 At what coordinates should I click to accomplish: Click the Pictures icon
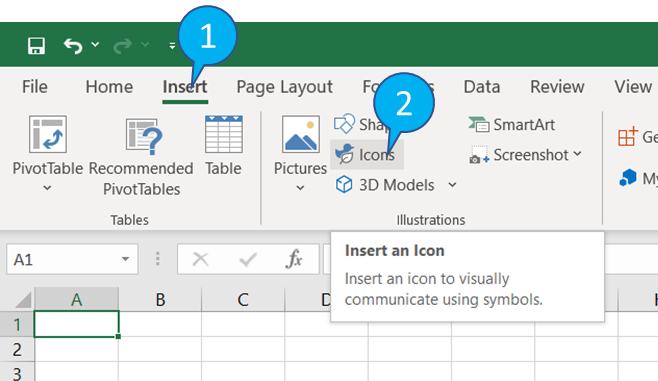300,134
